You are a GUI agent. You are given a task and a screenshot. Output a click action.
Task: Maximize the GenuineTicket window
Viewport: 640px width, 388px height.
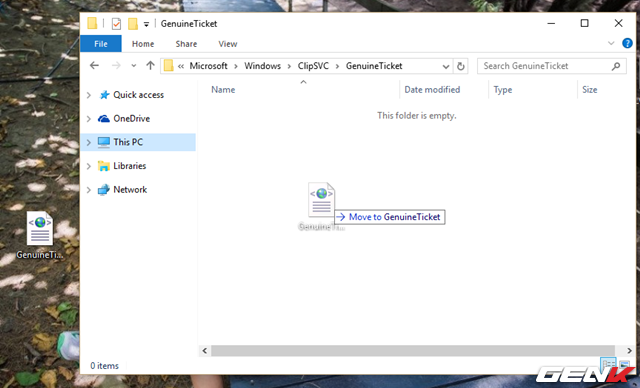coord(584,23)
